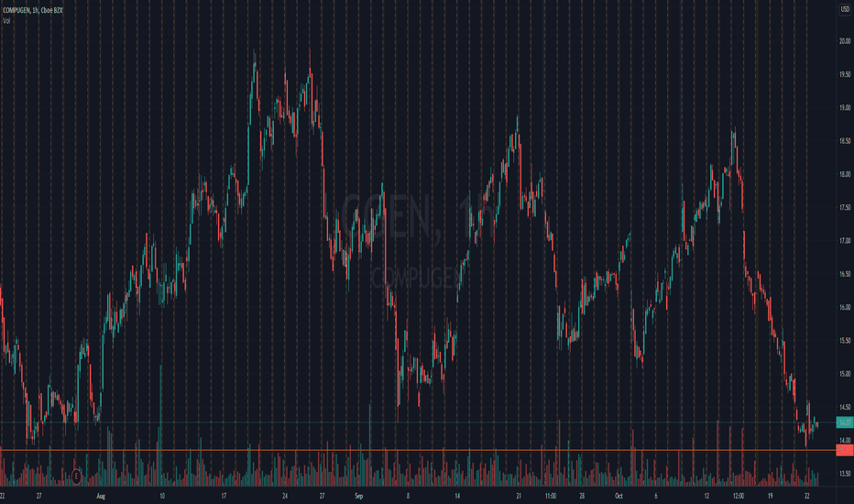
Task: Click the Aug label on time axis
Action: point(100,497)
